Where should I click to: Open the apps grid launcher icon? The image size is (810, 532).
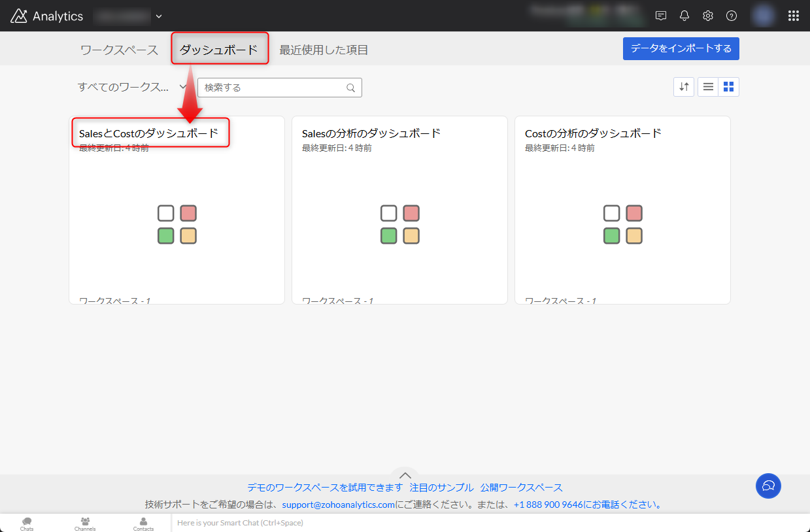click(794, 16)
